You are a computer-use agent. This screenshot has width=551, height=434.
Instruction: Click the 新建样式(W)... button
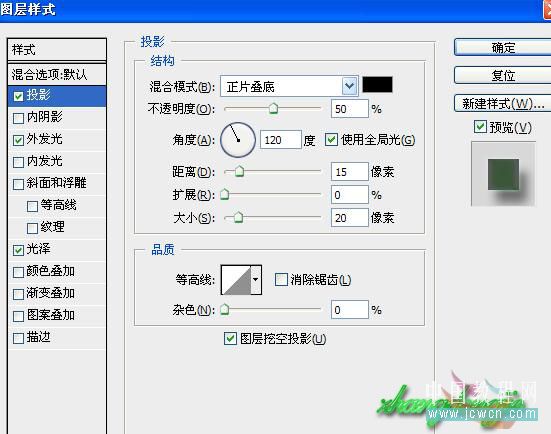503,103
